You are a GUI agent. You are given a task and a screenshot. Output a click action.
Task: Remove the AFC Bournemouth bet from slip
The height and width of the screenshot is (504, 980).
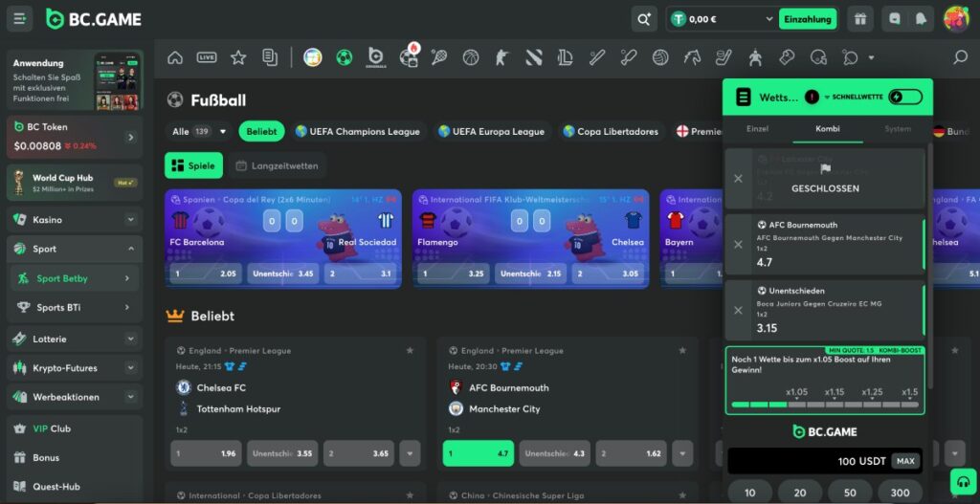(738, 244)
